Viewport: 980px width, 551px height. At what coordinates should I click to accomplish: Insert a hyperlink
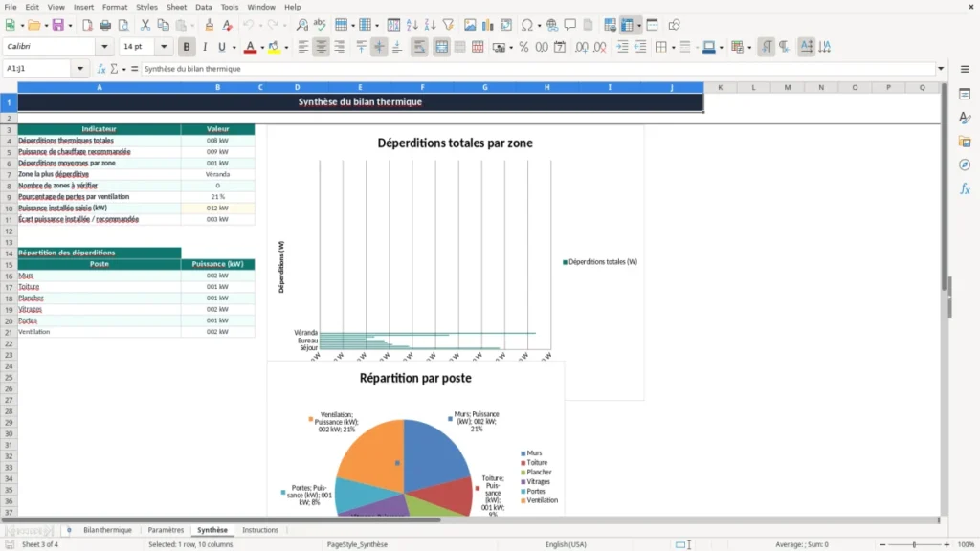[552, 25]
